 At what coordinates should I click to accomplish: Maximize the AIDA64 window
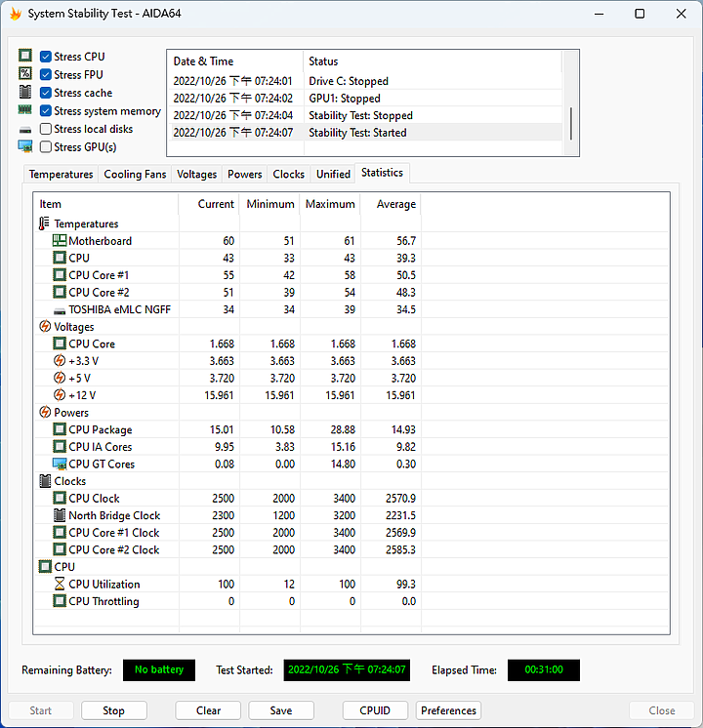click(x=640, y=14)
